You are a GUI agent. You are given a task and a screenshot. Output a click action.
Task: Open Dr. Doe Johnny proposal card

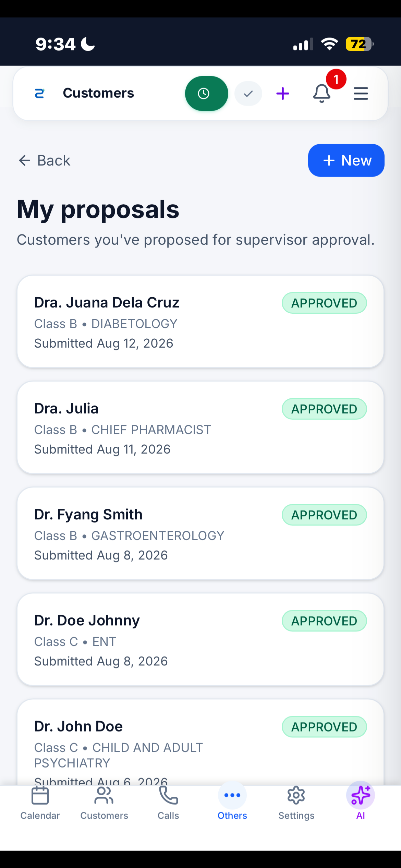click(200, 639)
